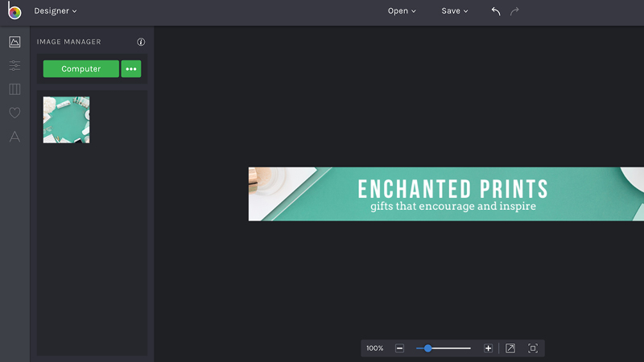Open the Customize sliders sidebar icon

(14, 66)
